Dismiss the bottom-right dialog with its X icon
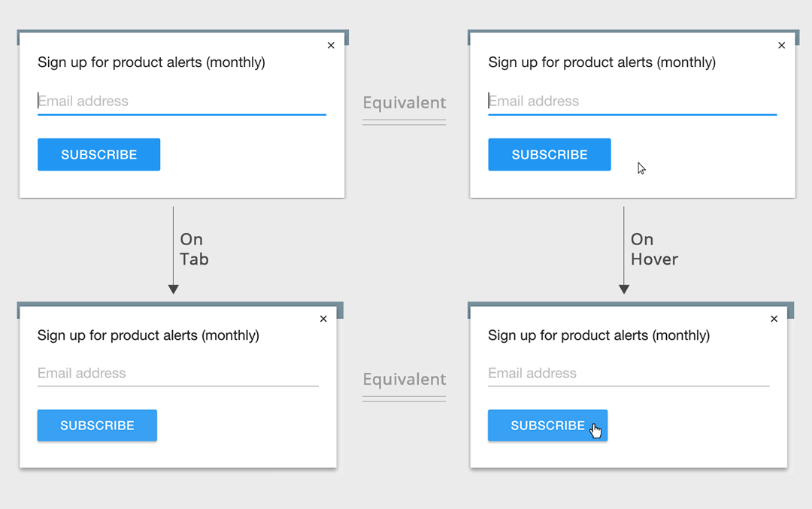This screenshot has height=509, width=812. pos(774,319)
